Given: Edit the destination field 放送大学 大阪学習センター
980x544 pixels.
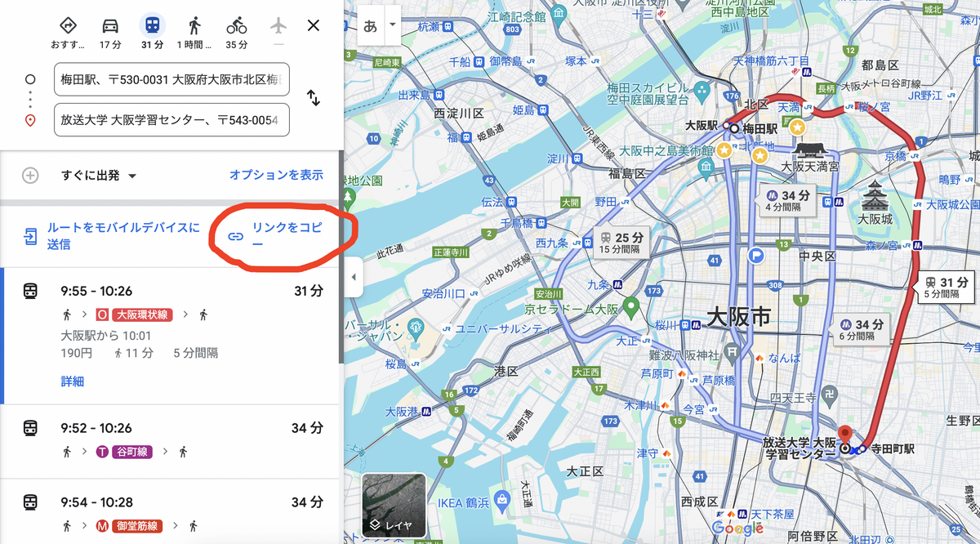Looking at the screenshot, I should tap(171, 120).
